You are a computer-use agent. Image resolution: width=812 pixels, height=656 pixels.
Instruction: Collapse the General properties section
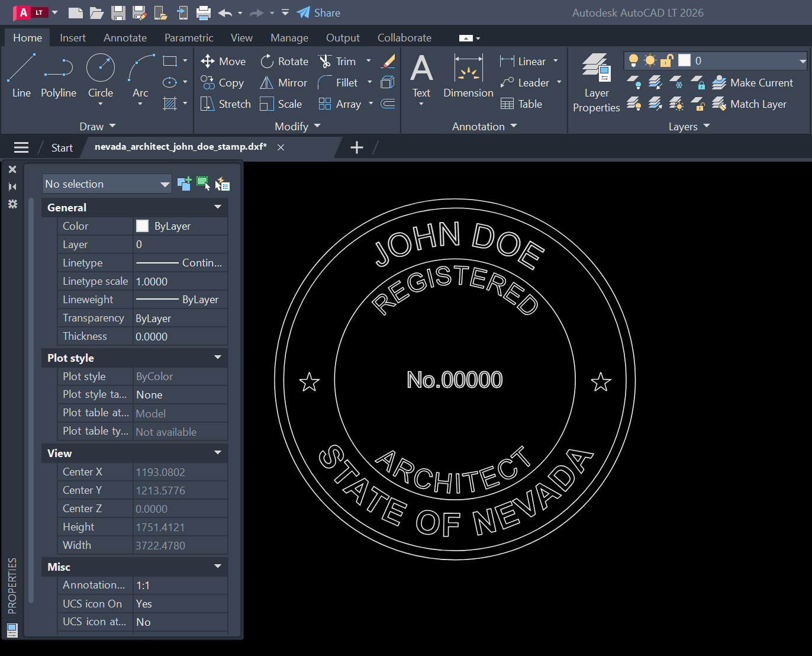pyautogui.click(x=218, y=207)
